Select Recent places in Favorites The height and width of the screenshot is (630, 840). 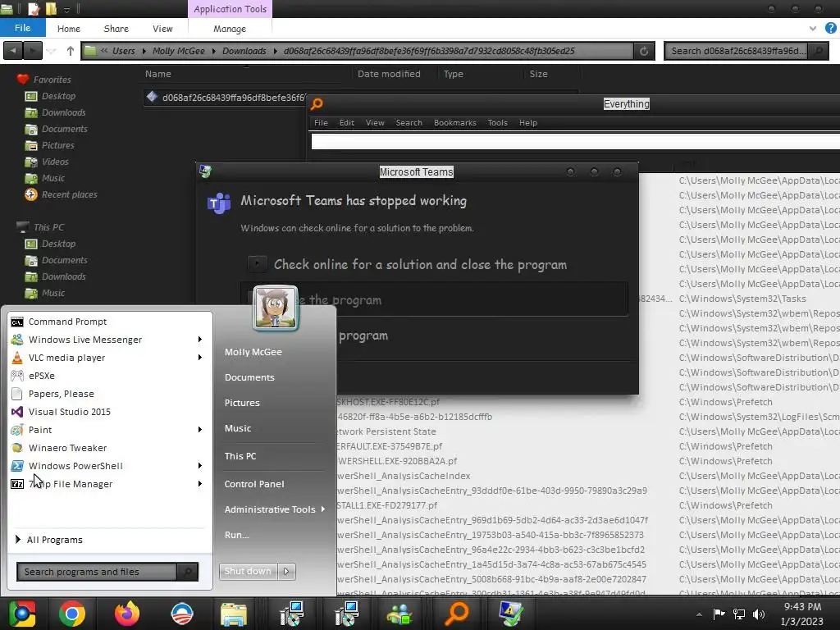[x=69, y=194]
